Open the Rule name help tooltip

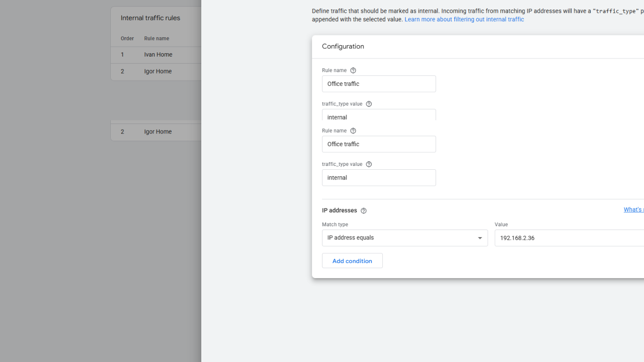click(353, 70)
